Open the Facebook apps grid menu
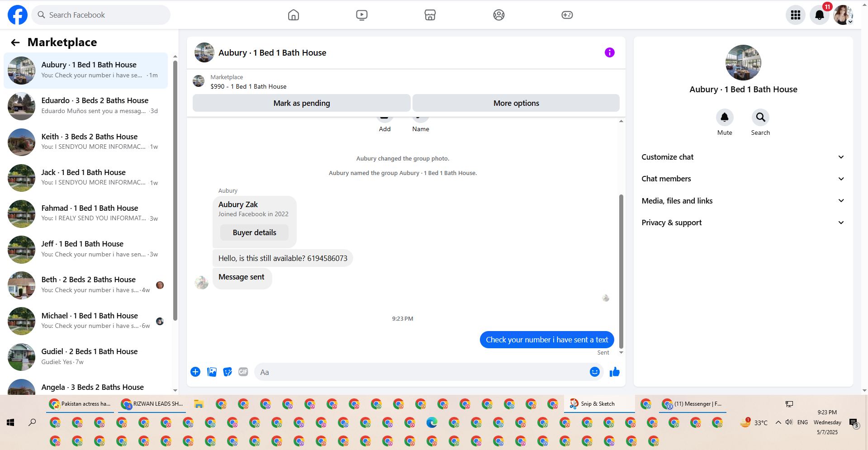The image size is (868, 450). (x=796, y=15)
